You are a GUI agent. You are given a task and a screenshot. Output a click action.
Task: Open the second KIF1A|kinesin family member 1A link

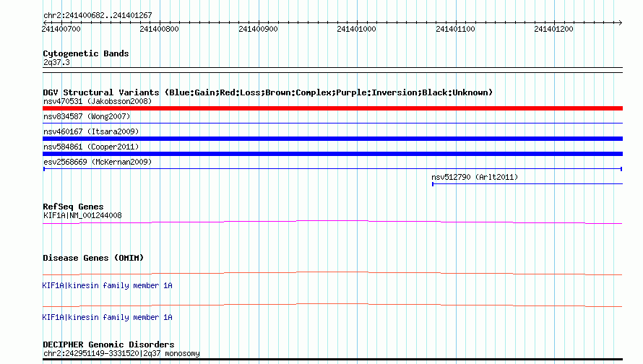tap(107, 317)
